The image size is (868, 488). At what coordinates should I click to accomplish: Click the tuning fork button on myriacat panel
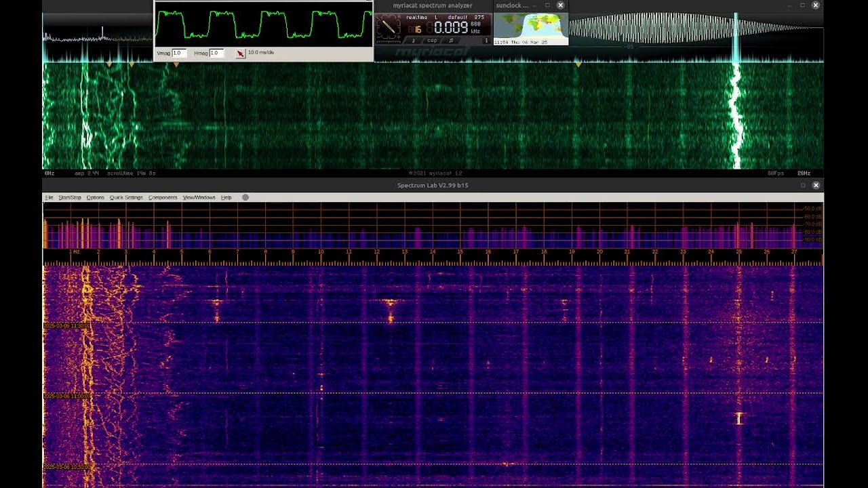pyautogui.click(x=414, y=41)
